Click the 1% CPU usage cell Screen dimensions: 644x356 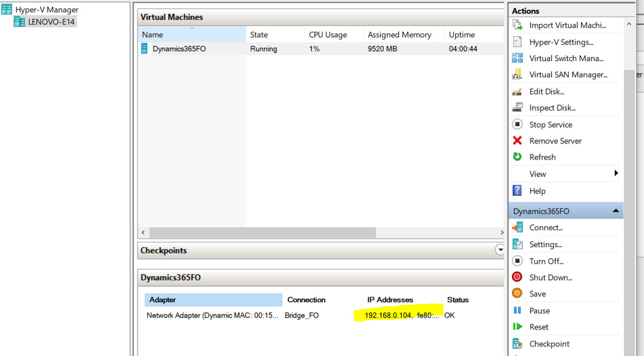pyautogui.click(x=314, y=49)
